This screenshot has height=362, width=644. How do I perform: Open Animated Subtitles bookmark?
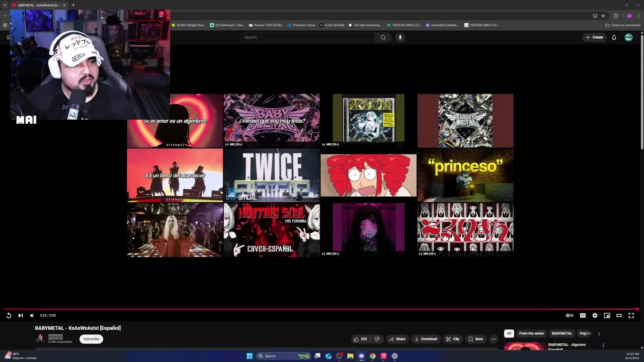(442, 25)
